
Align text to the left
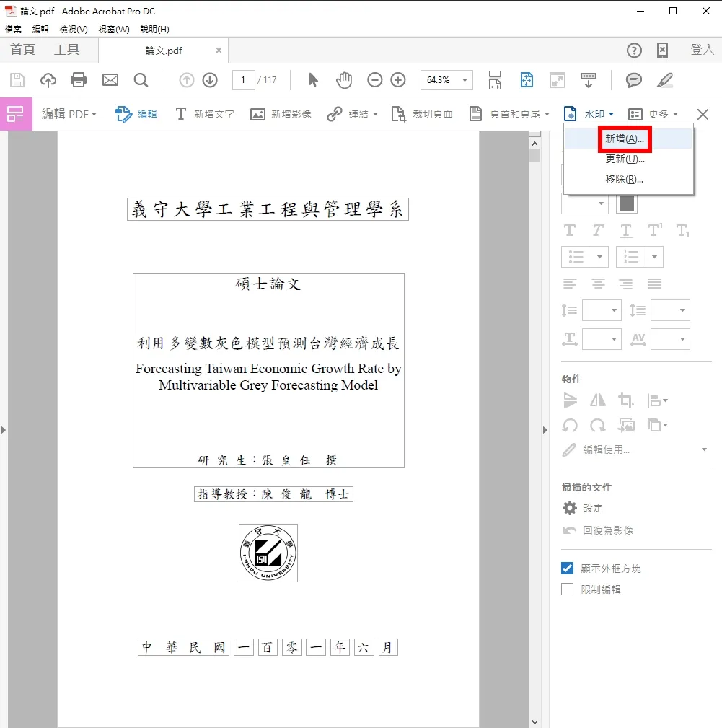click(570, 284)
